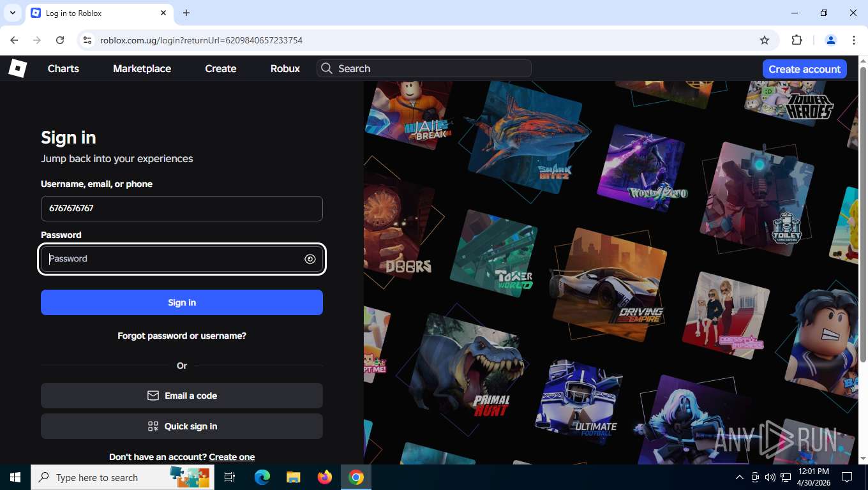
Task: Open the Dress to Impress thumbnail
Action: [x=726, y=315]
